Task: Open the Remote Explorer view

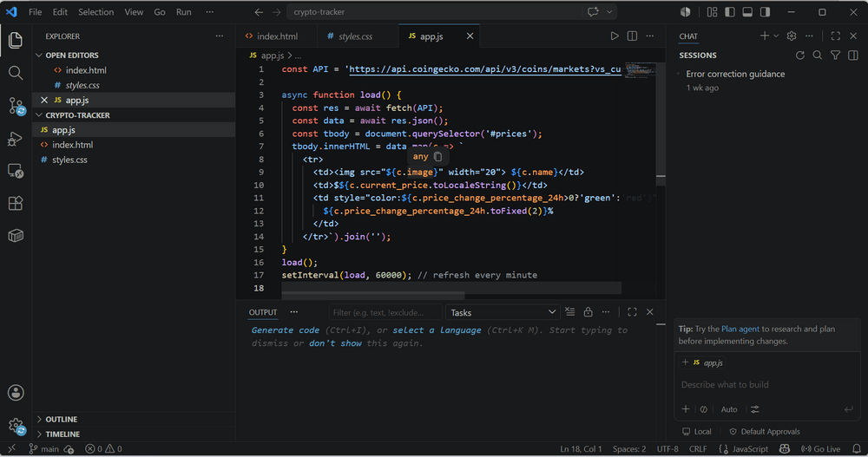Action: point(16,171)
